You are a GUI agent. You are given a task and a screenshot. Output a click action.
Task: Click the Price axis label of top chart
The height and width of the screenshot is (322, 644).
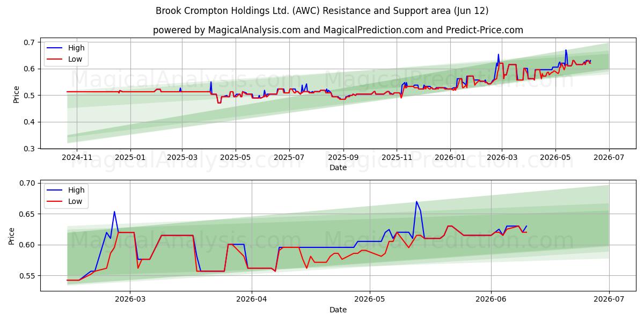16,94
